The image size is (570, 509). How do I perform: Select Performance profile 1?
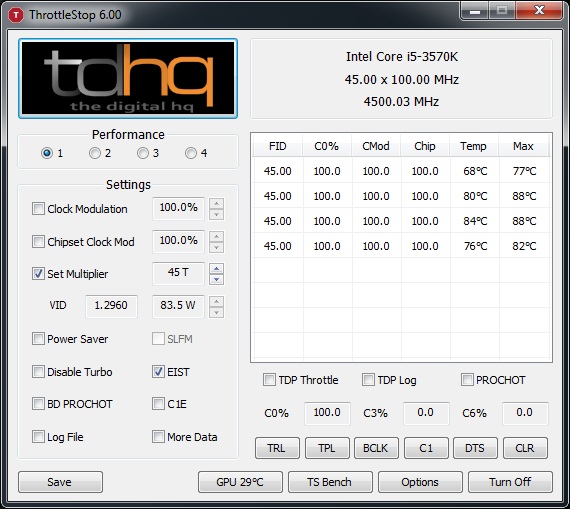coord(47,153)
